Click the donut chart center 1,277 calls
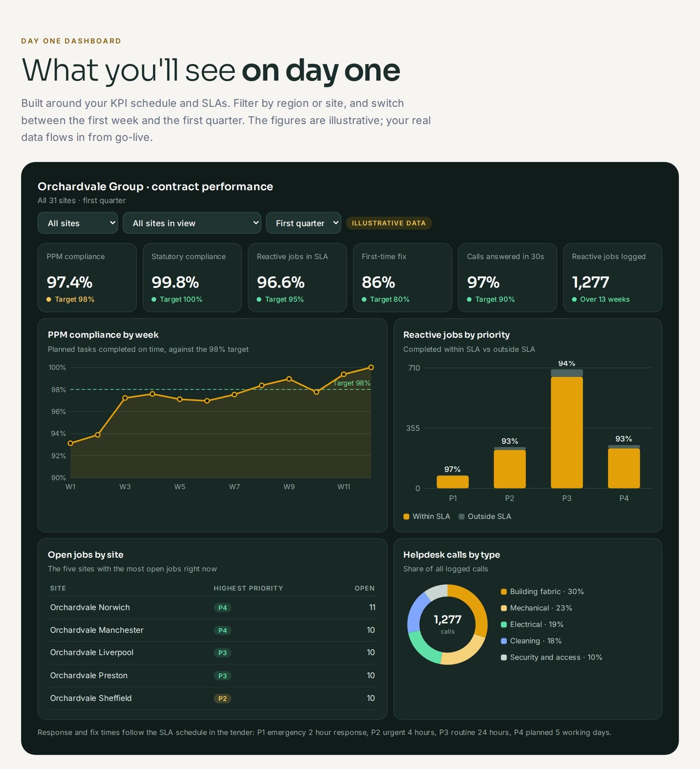The image size is (700, 769). click(x=448, y=624)
